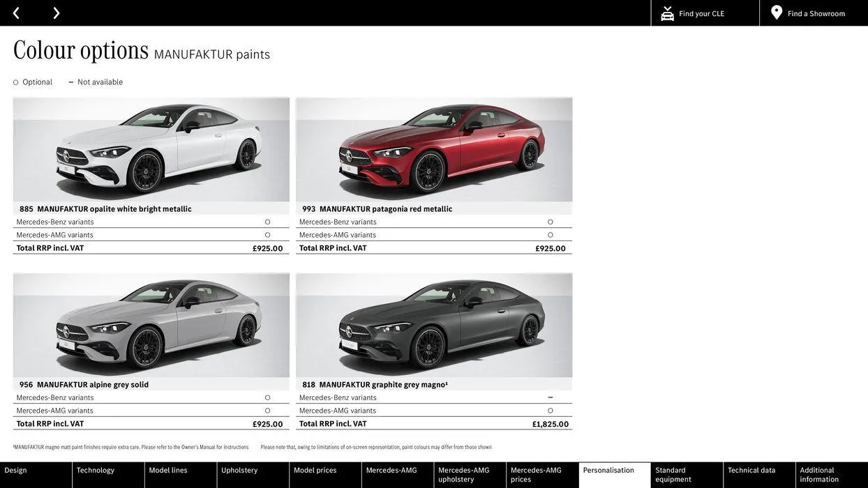Select Mercedes-AMG option circle for patagonia red
The height and width of the screenshot is (488, 868).
(x=551, y=235)
